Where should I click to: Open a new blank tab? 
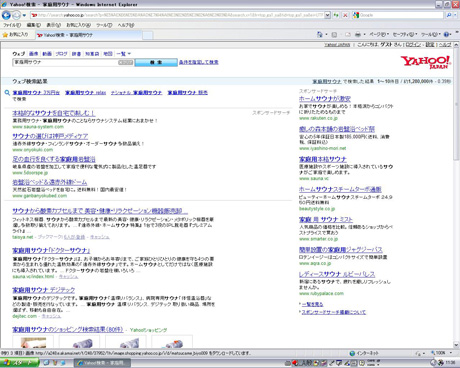148,35
